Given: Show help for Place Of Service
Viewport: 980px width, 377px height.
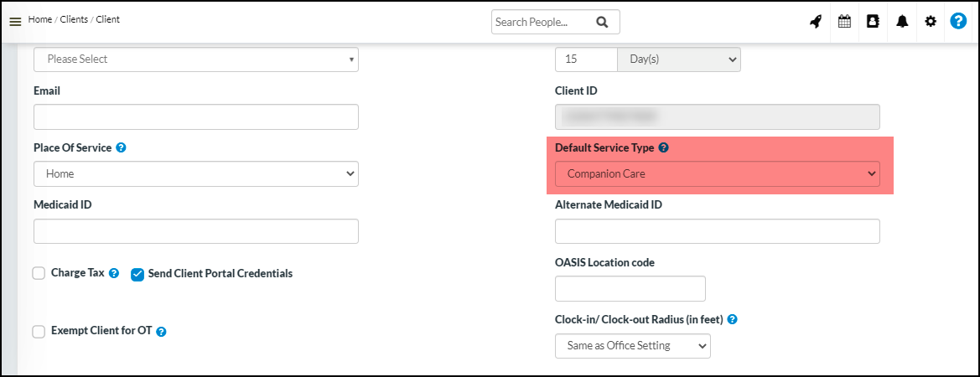Looking at the screenshot, I should click(x=121, y=147).
